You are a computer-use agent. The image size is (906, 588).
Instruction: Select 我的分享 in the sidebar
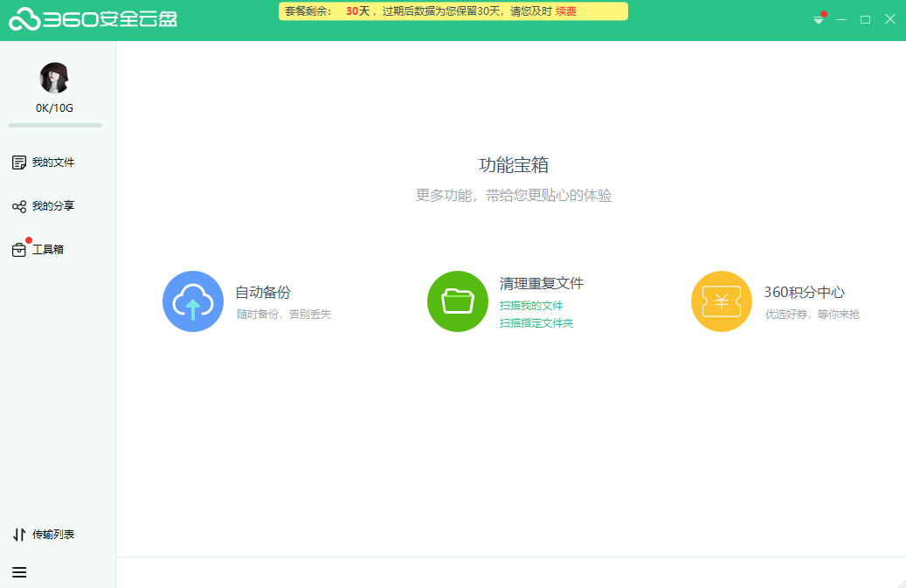[53, 206]
